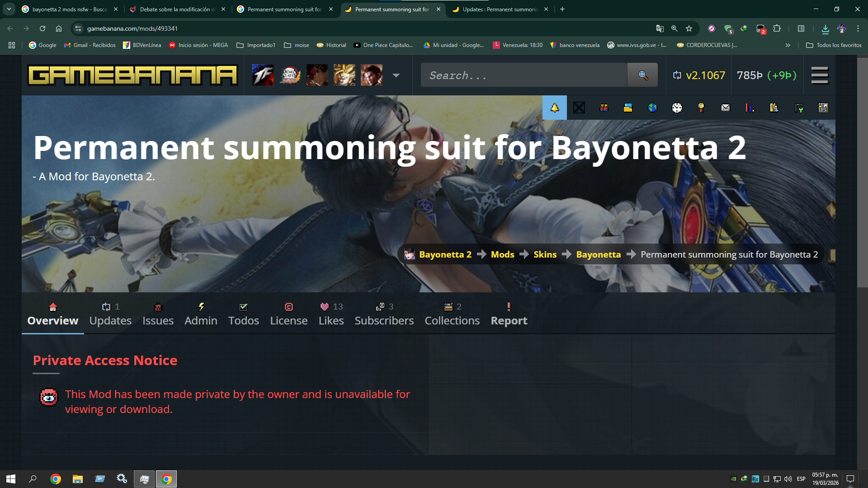868x488 pixels.
Task: Click the Report tab
Action: pos(509,314)
